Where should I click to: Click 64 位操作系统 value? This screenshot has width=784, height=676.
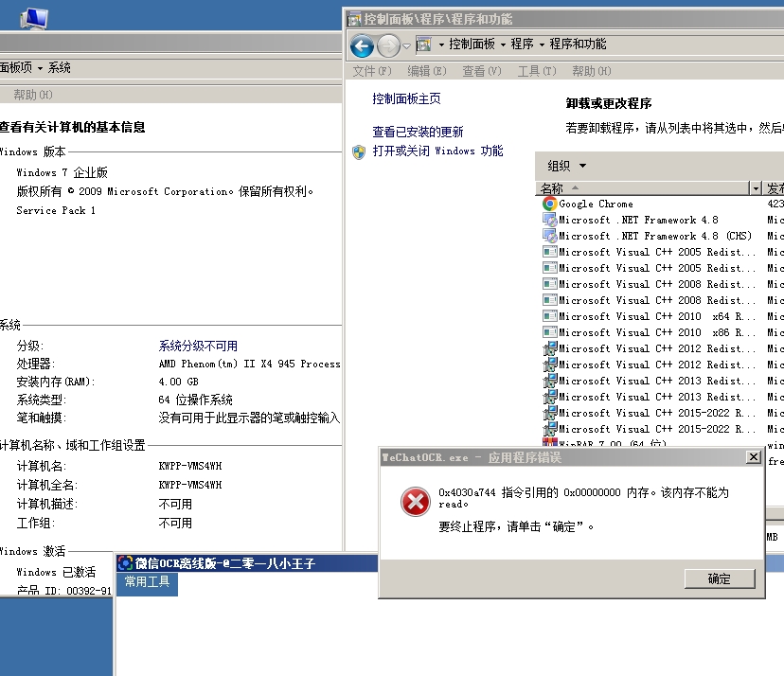(195, 400)
